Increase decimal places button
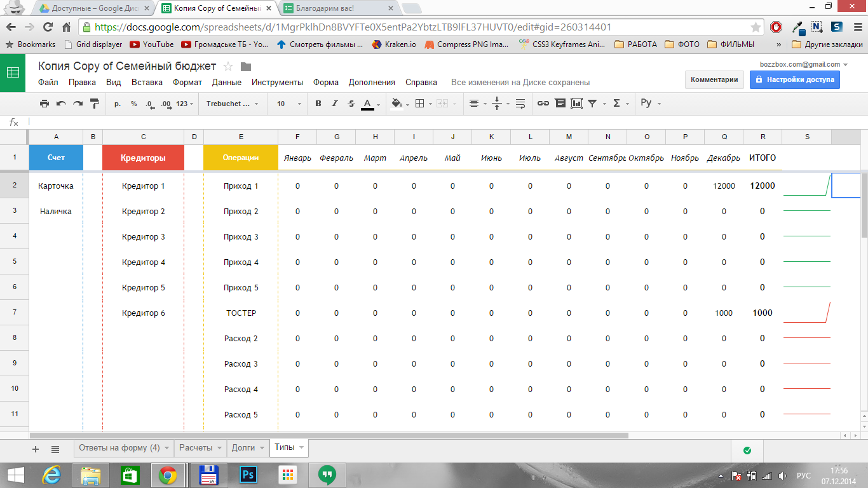 tap(166, 104)
